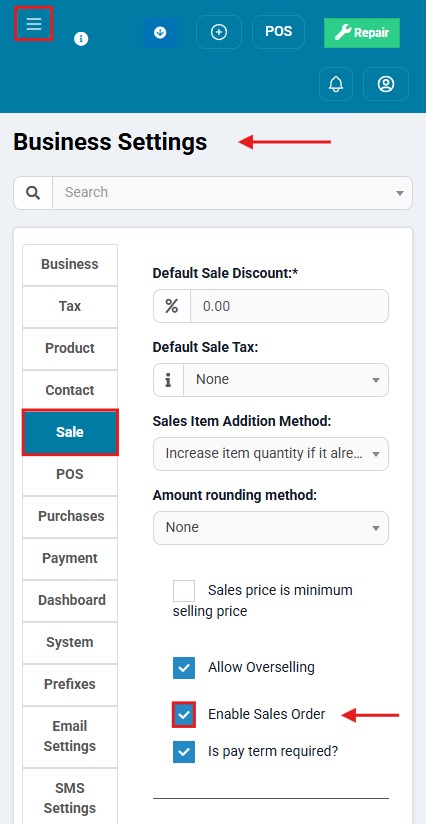The width and height of the screenshot is (426, 824).
Task: Open the hamburger sidebar menu
Action: click(x=34, y=24)
